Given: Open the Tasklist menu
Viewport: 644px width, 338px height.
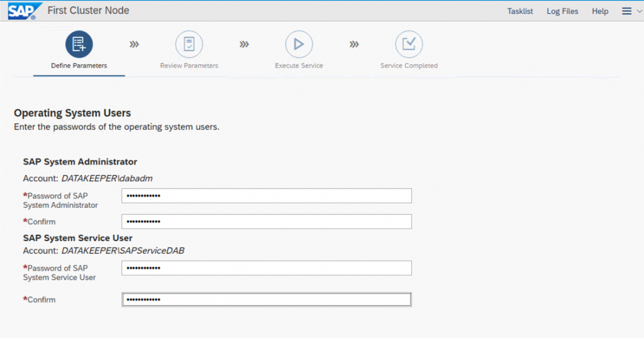Looking at the screenshot, I should pyautogui.click(x=520, y=11).
